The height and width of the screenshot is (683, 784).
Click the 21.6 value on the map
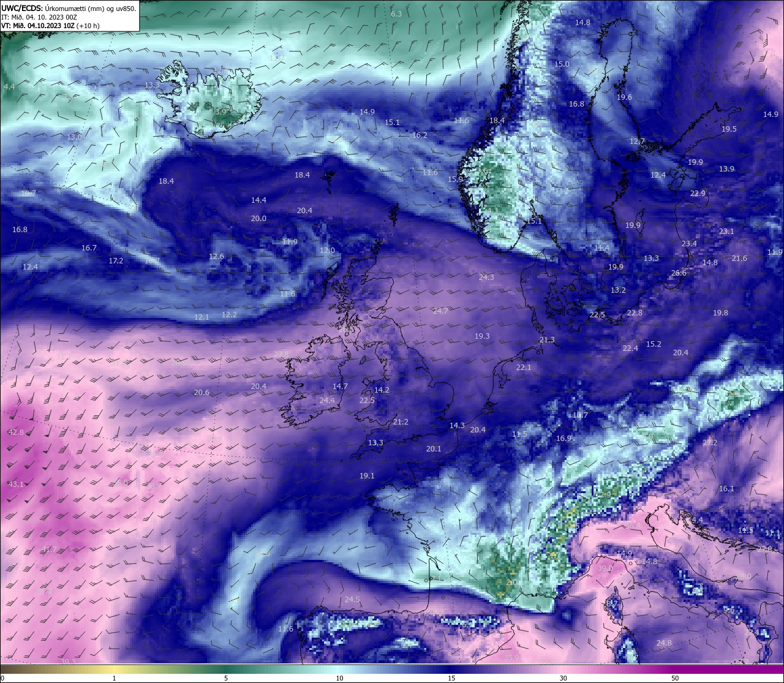point(739,258)
